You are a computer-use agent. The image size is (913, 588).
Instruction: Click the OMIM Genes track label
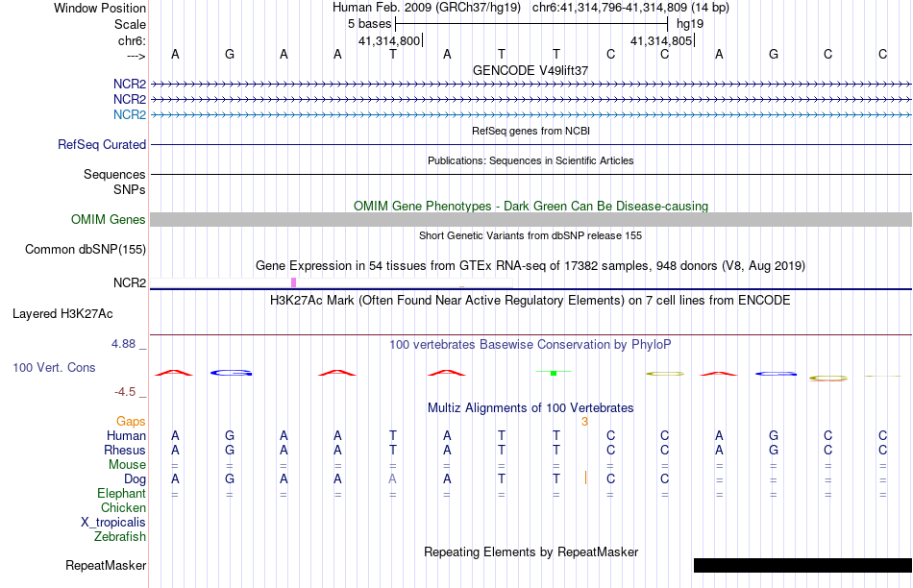(x=109, y=219)
